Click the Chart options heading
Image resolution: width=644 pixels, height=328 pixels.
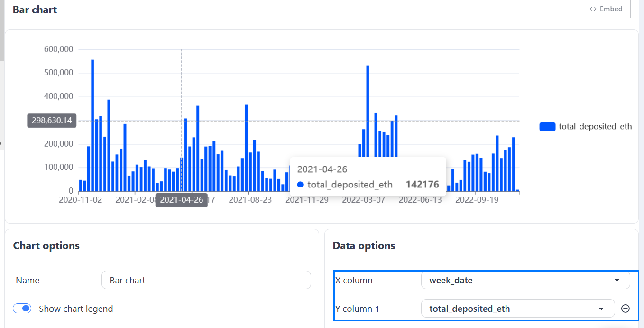[46, 245]
